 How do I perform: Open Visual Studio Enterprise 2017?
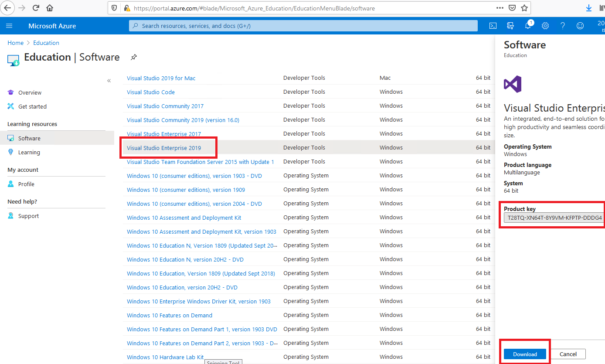(164, 134)
